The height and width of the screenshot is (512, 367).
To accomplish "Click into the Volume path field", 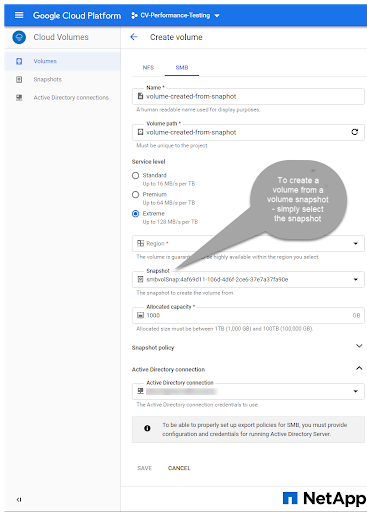I will click(x=248, y=132).
